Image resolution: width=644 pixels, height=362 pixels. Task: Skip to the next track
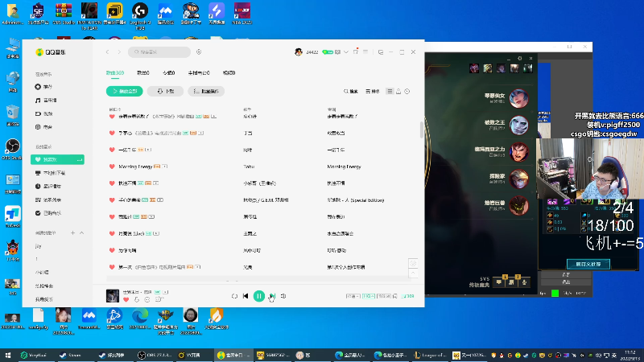click(272, 296)
